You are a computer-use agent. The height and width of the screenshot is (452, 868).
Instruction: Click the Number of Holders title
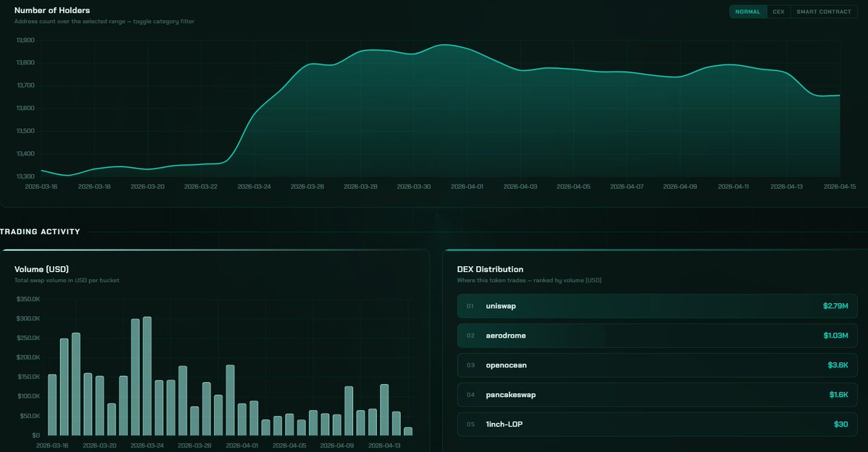coord(52,10)
